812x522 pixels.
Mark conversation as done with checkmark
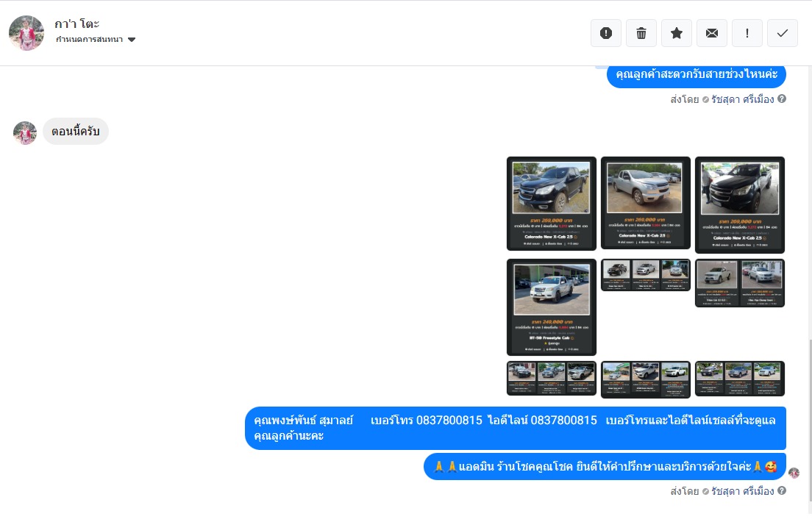pyautogui.click(x=783, y=33)
